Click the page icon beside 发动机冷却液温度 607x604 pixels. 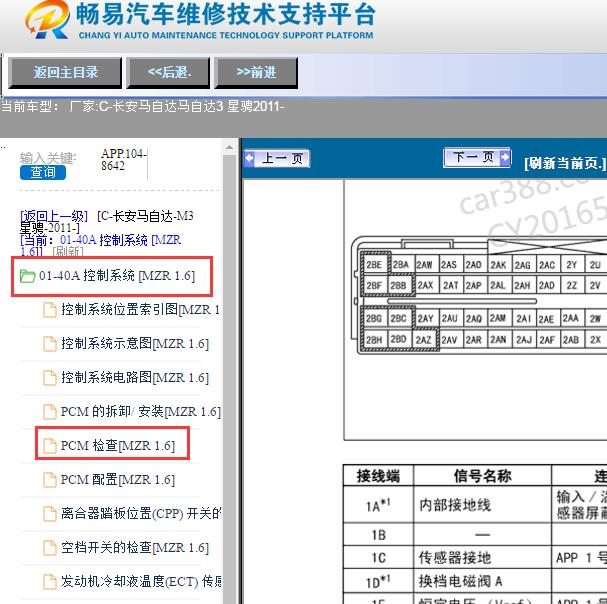[50, 581]
